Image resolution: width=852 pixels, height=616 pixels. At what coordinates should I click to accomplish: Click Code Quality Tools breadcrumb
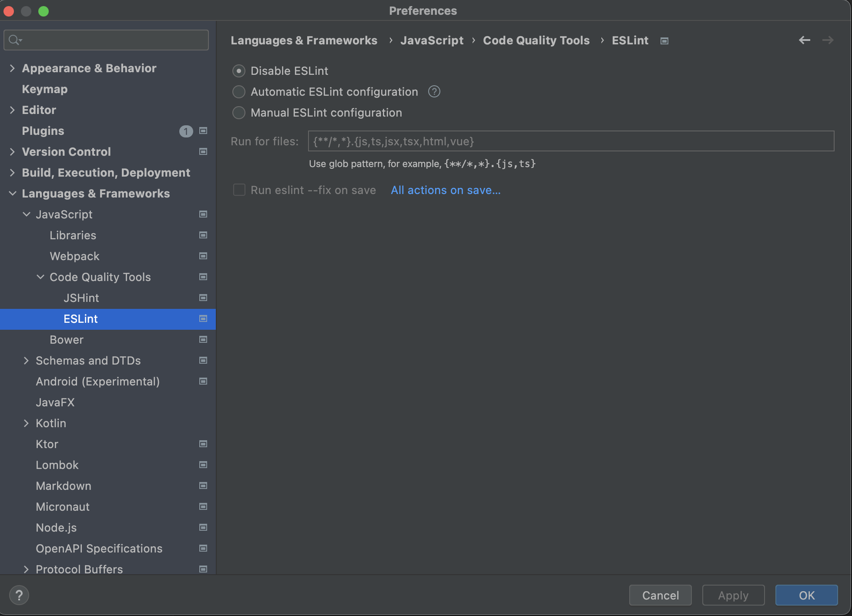536,40
